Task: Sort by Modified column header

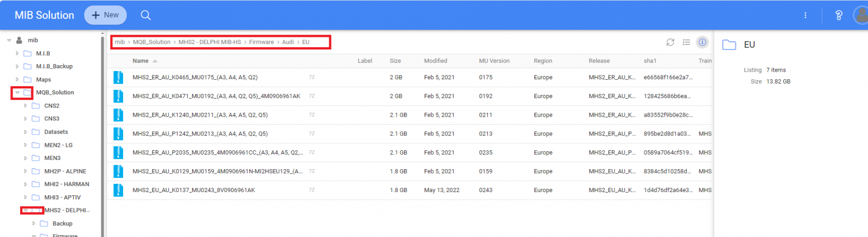Action: coord(436,61)
